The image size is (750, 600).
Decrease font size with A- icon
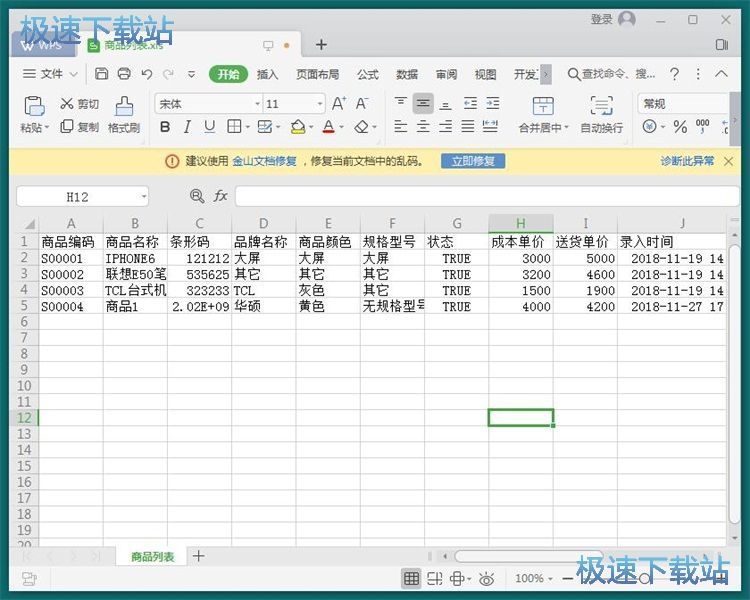(x=362, y=103)
